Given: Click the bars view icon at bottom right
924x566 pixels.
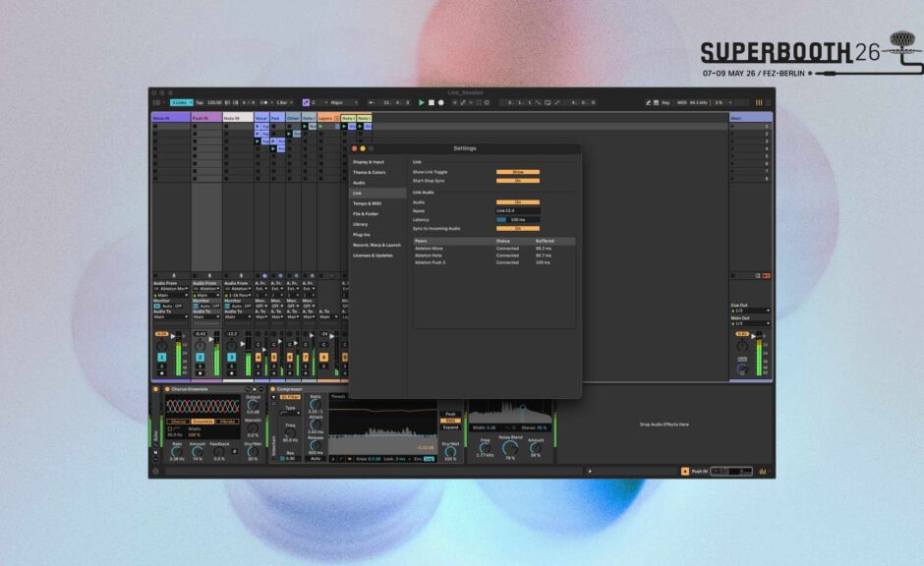Looking at the screenshot, I should pyautogui.click(x=763, y=472).
